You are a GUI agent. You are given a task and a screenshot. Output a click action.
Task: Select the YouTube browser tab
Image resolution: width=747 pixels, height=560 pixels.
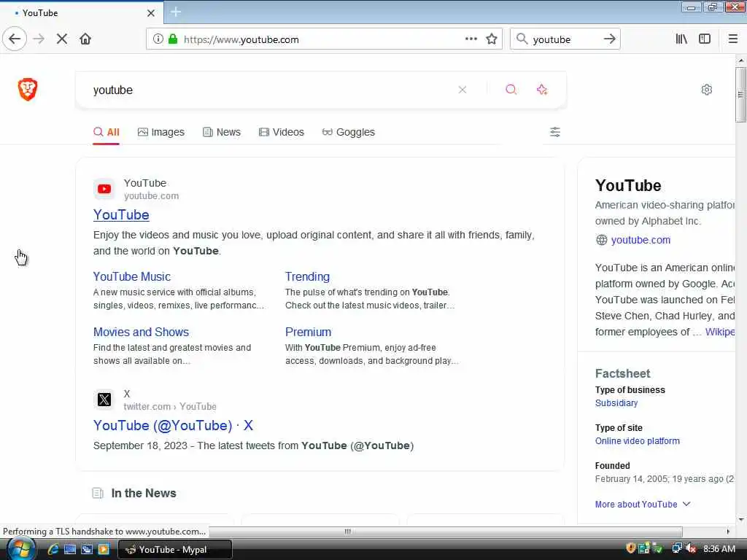click(81, 13)
